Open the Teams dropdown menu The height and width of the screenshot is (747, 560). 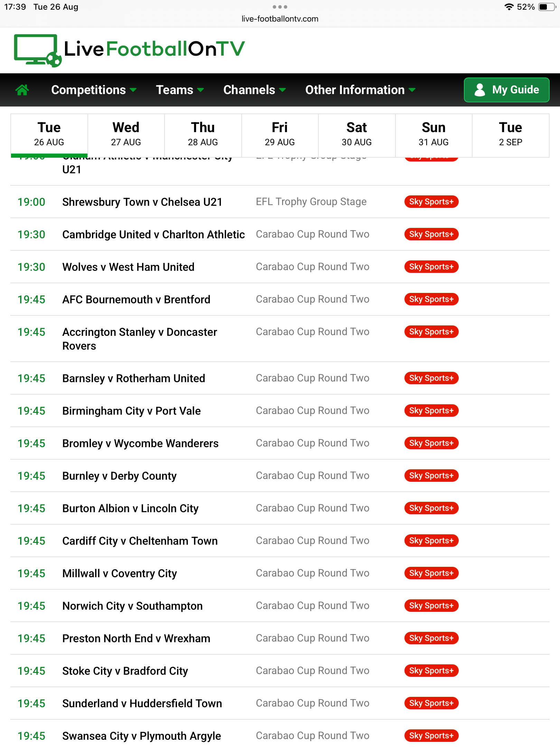coord(180,90)
